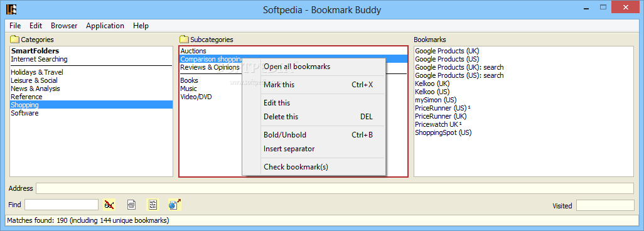The width and height of the screenshot is (644, 231).
Task: Select Comparison shopping subcategory
Action: 211,59
